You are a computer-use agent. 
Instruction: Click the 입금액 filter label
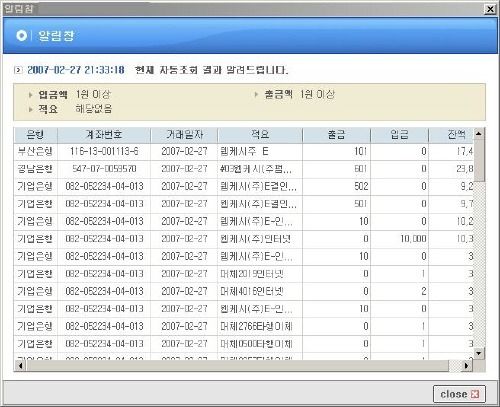click(x=53, y=95)
